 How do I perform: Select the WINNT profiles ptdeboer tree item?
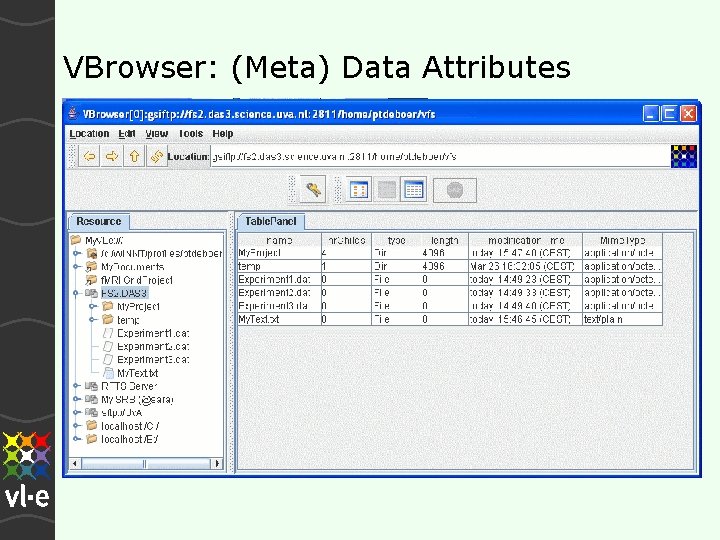click(x=161, y=253)
